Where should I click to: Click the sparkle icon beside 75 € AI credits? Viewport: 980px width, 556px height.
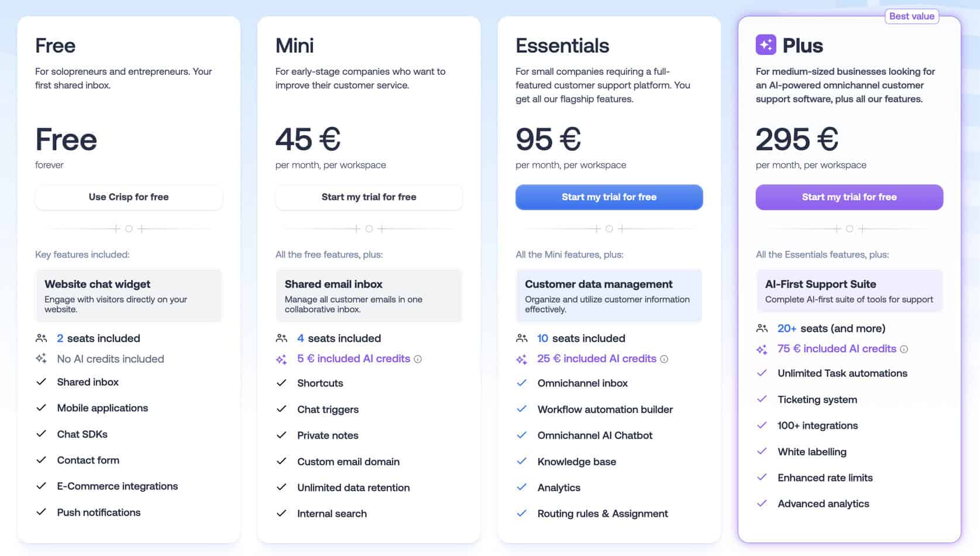[x=762, y=349]
